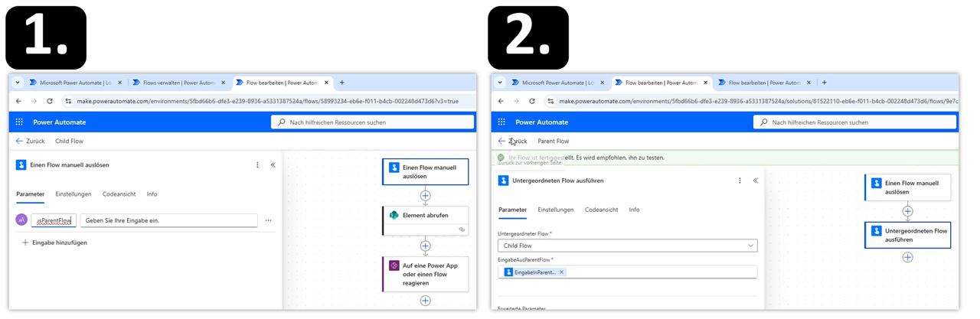Collapse the Child Flow properties panel
The image size is (980, 319).
[x=273, y=165]
